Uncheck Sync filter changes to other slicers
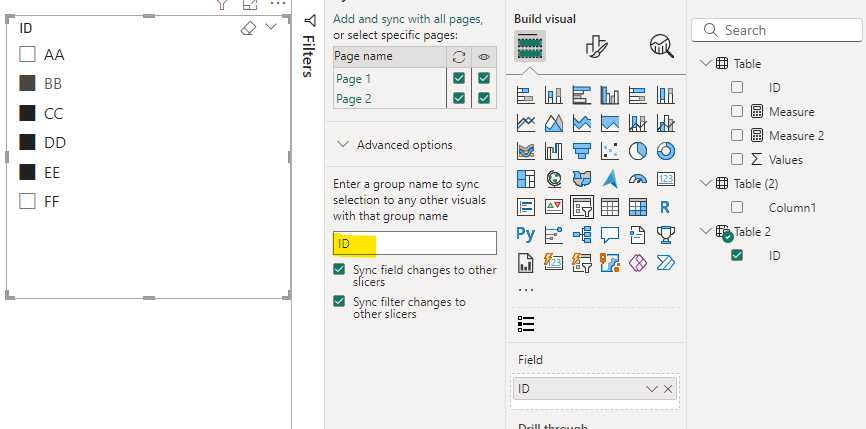866x429 pixels. tap(339, 301)
